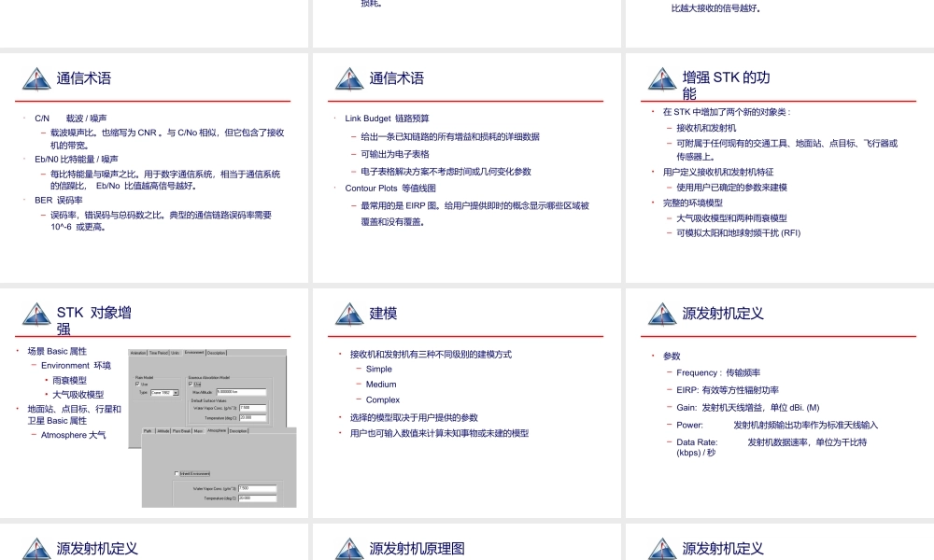934x560 pixels.
Task: Switch to the Time Period tab
Action: tap(159, 353)
